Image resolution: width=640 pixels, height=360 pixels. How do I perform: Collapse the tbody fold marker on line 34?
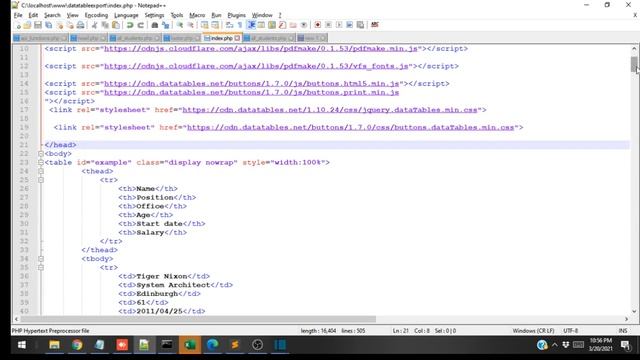[x=41, y=259]
